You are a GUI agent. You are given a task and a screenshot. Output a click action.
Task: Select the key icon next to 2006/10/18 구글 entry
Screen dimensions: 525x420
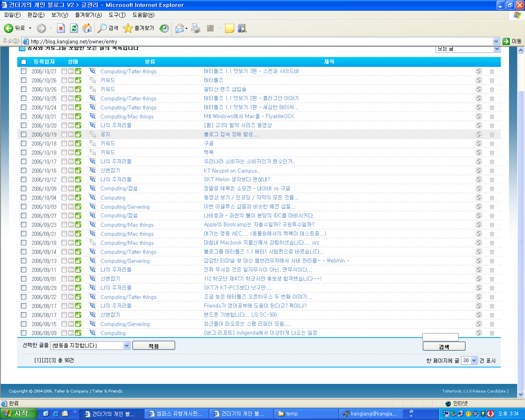pos(70,143)
